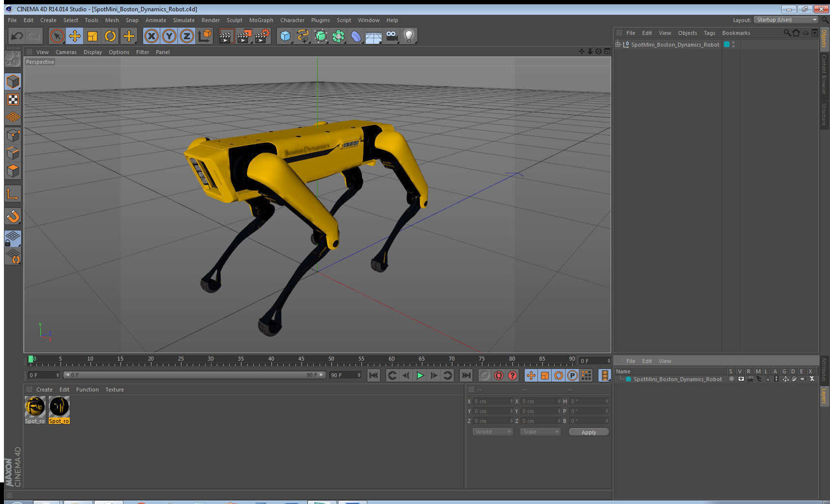Expand the SpotMini_Boston_Dynamics_Robot object tree

click(618, 44)
